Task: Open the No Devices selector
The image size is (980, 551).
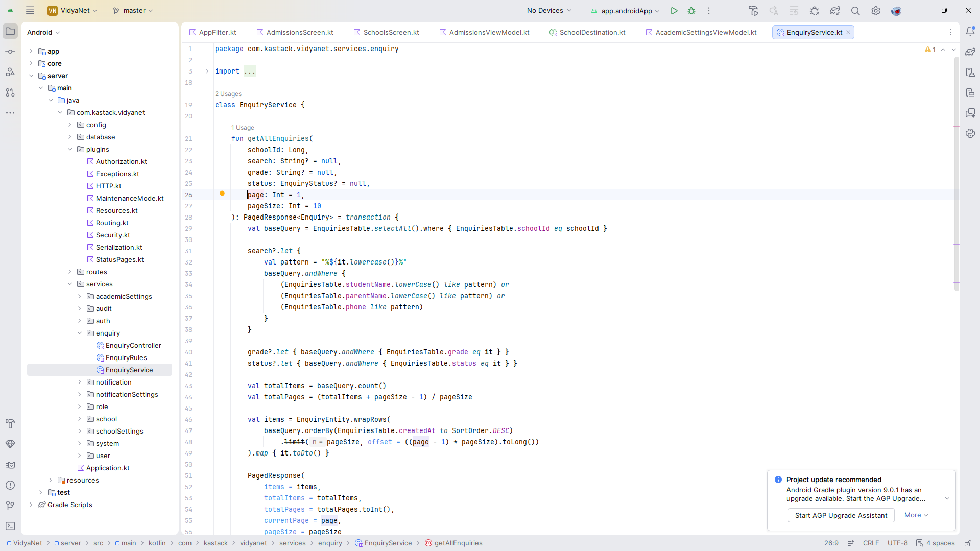Action: pos(549,10)
